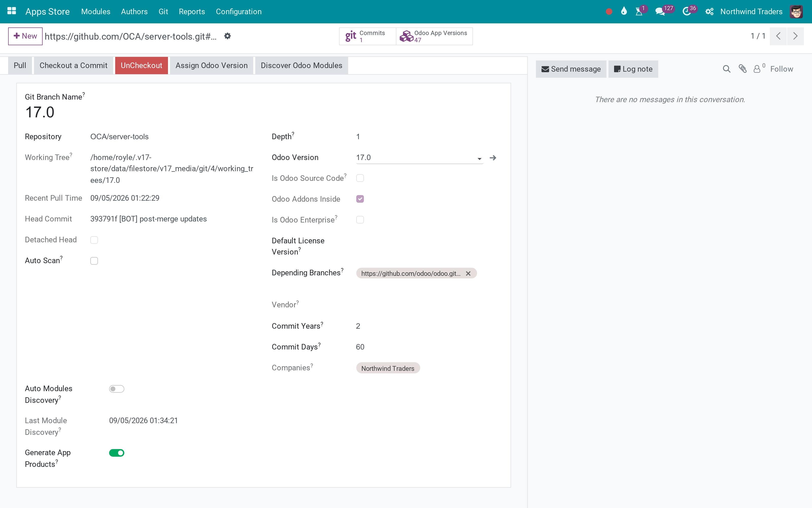This screenshot has width=812, height=508.
Task: Go to previous record arrow
Action: point(778,36)
